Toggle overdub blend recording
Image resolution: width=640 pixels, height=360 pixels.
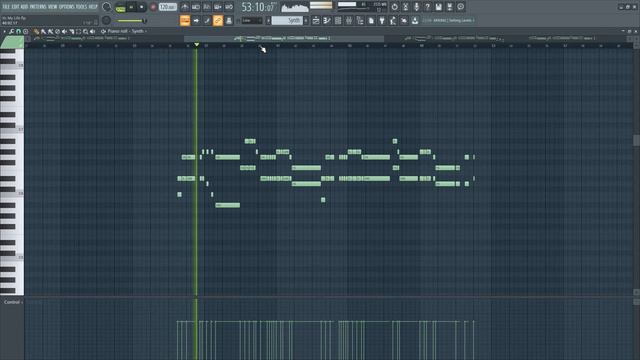pos(218,7)
